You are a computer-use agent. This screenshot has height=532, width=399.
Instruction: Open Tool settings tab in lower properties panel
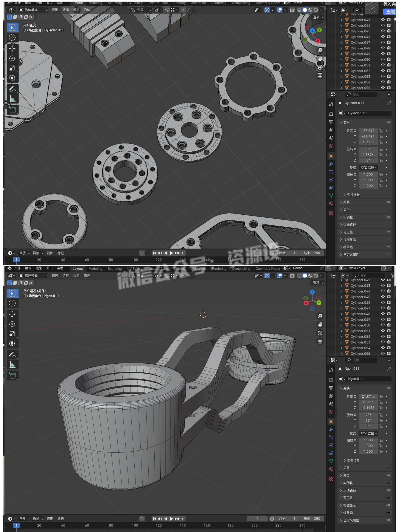[x=331, y=370]
